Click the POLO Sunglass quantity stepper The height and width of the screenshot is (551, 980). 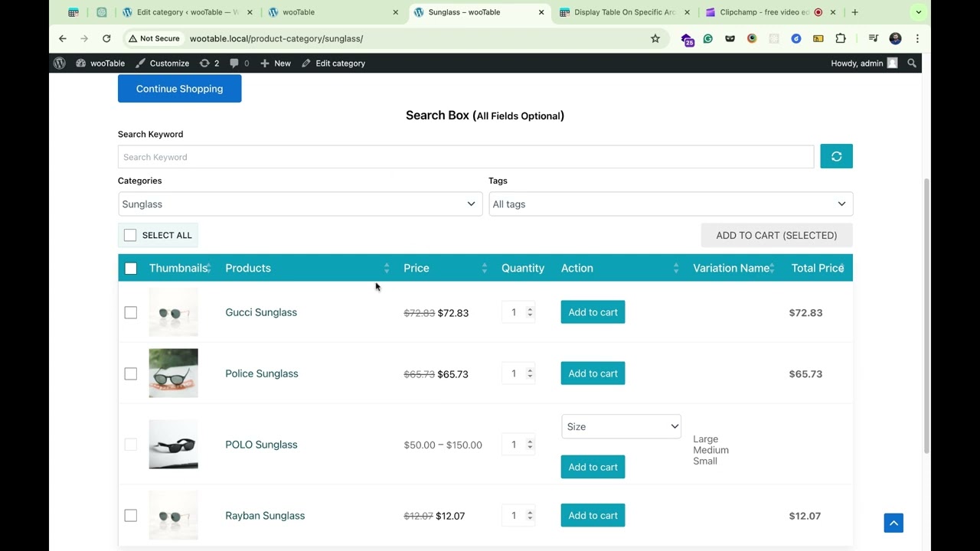click(530, 445)
